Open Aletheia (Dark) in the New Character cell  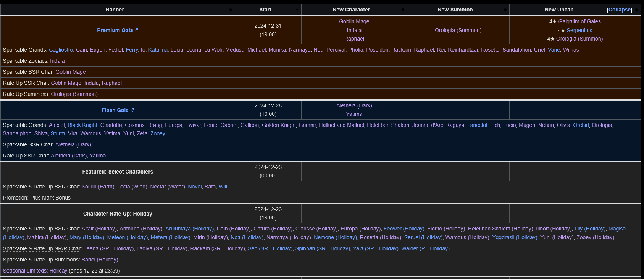click(x=354, y=105)
